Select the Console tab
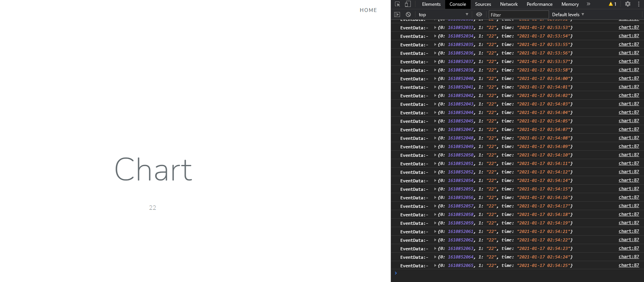644x282 pixels. [458, 4]
